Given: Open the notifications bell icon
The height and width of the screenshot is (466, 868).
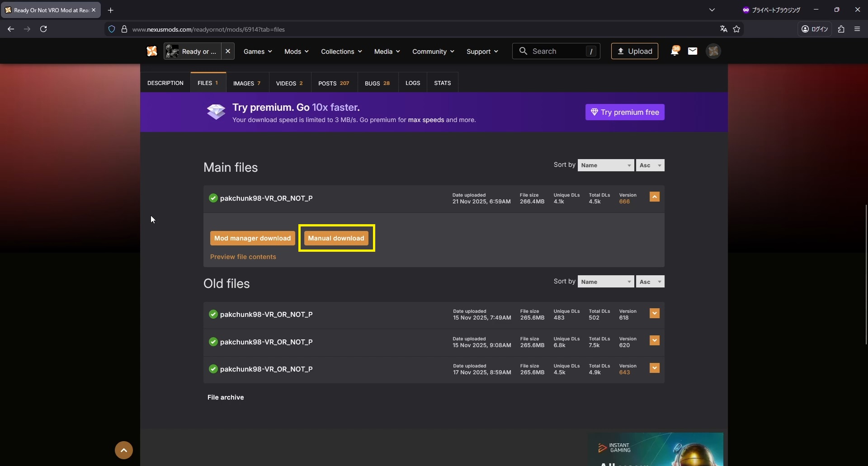Looking at the screenshot, I should click(675, 51).
